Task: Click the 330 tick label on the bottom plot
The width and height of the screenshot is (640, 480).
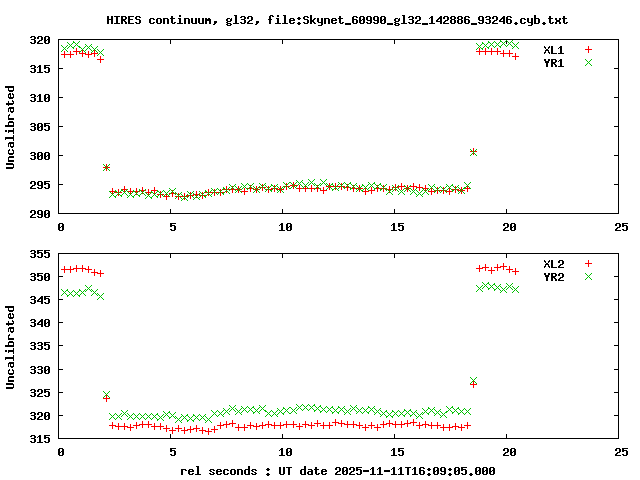Action: click(40, 370)
